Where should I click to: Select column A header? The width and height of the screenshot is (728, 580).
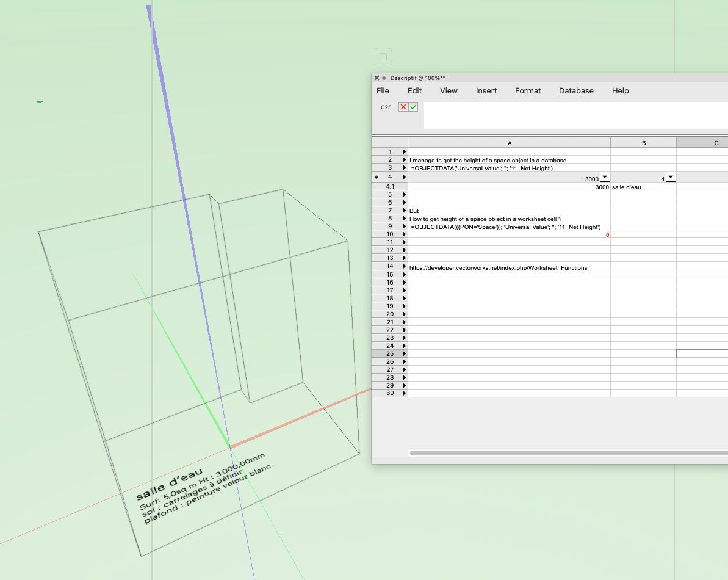coord(509,143)
